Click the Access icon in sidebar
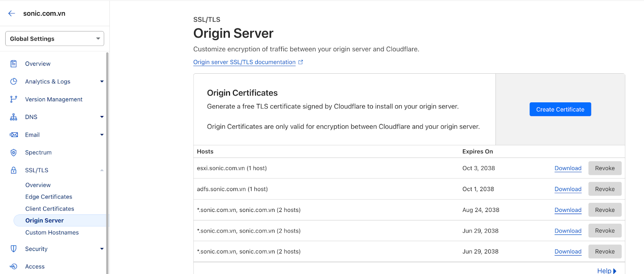 [x=14, y=266]
